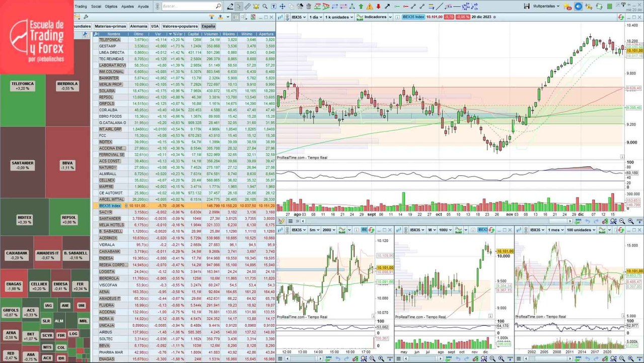Open the notifications icon with red 20 badge

point(567,7)
